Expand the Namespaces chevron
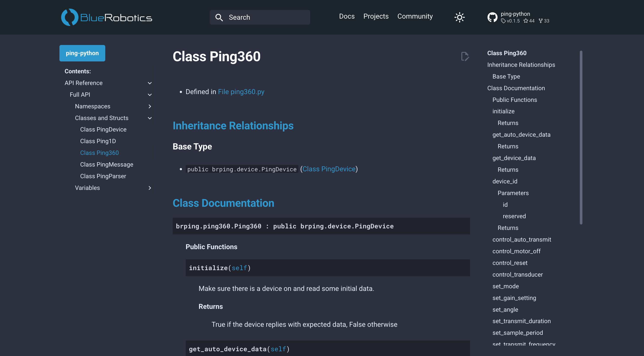 pyautogui.click(x=150, y=106)
